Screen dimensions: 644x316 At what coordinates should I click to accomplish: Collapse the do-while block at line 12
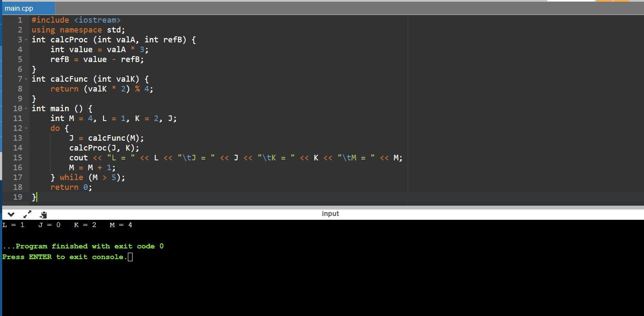point(26,128)
